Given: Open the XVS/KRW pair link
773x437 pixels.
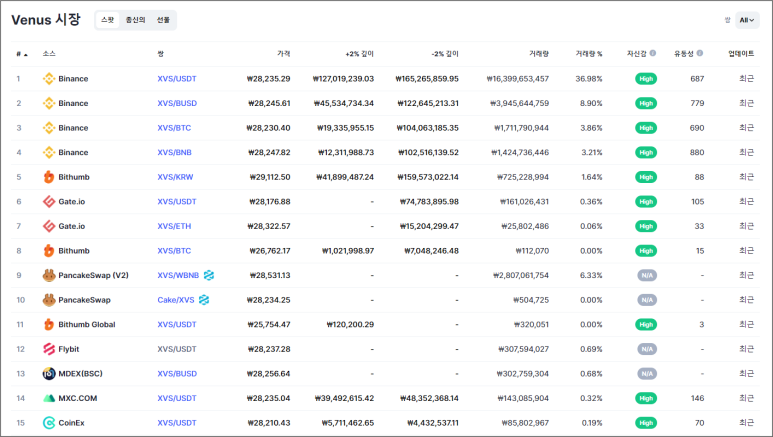Looking at the screenshot, I should [x=176, y=177].
